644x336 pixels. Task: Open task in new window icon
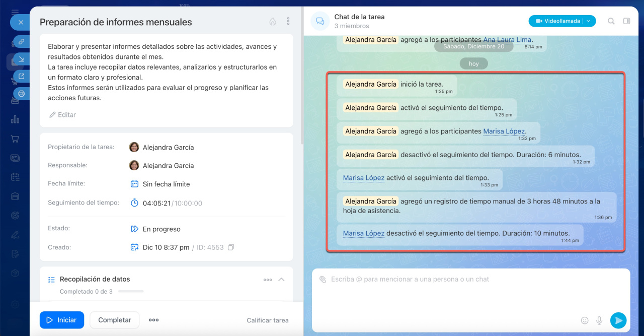(21, 76)
